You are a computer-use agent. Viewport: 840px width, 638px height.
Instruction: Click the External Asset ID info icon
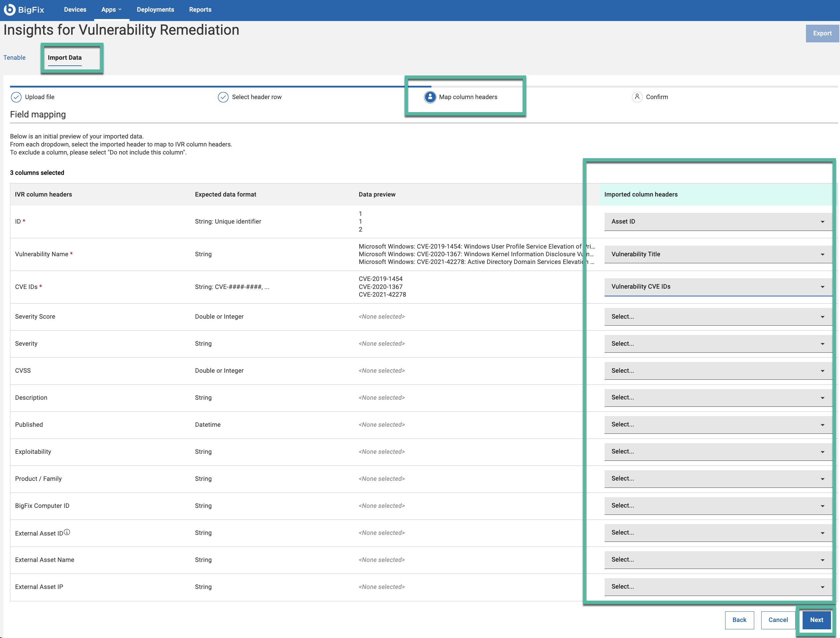pos(67,532)
